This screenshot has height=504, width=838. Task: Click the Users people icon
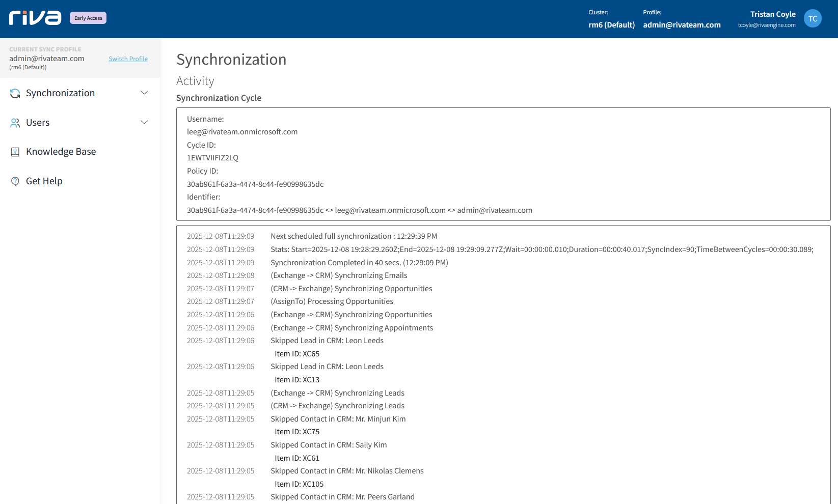(15, 123)
